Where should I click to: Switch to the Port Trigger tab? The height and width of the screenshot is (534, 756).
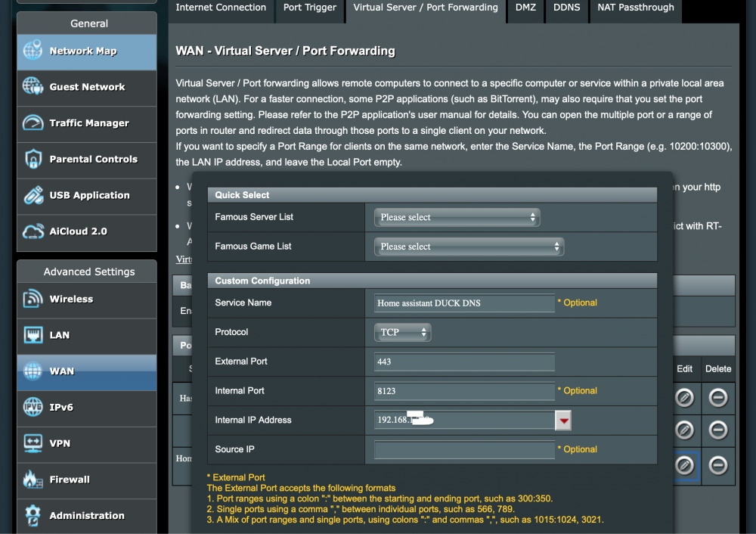tap(308, 8)
